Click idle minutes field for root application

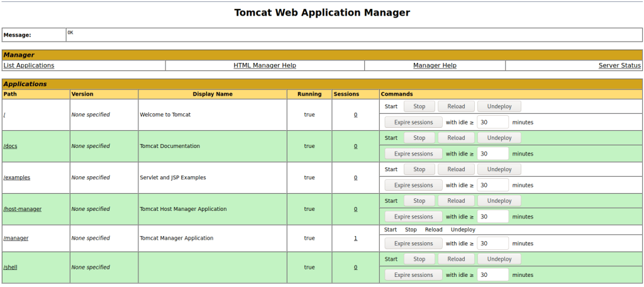click(x=492, y=122)
